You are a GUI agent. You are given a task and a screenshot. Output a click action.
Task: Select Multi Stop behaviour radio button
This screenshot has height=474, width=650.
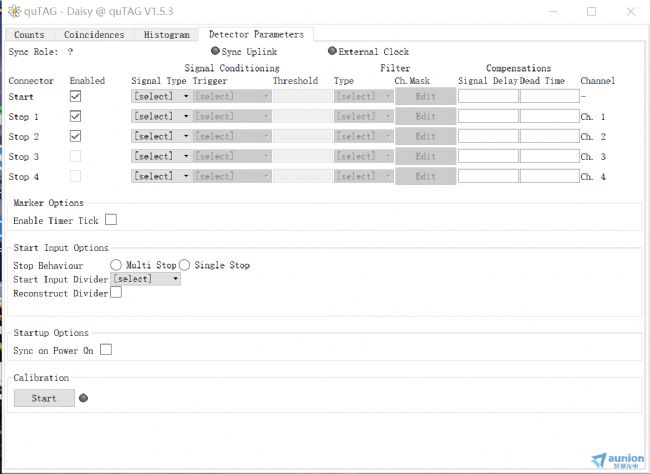(116, 265)
